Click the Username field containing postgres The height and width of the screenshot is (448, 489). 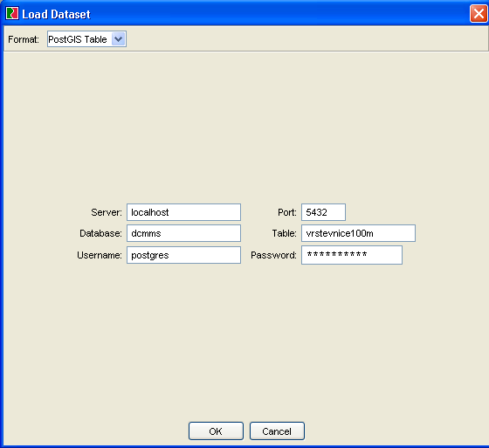point(183,255)
